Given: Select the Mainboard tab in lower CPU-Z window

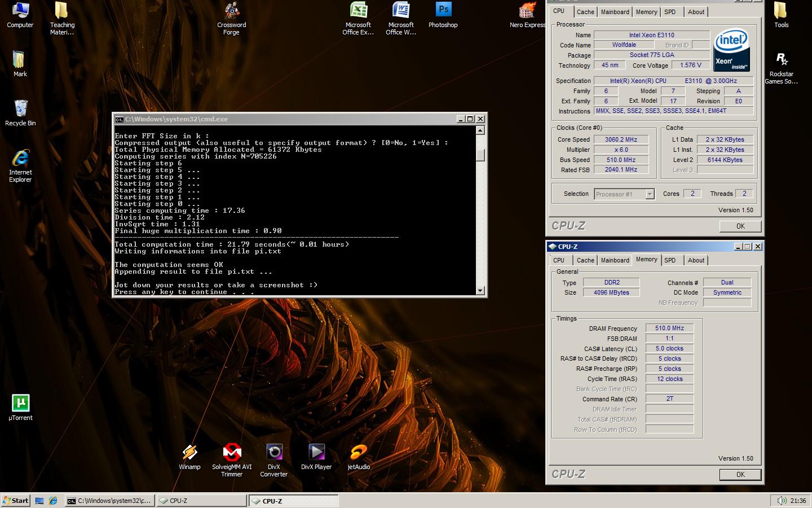Looking at the screenshot, I should pyautogui.click(x=615, y=260).
